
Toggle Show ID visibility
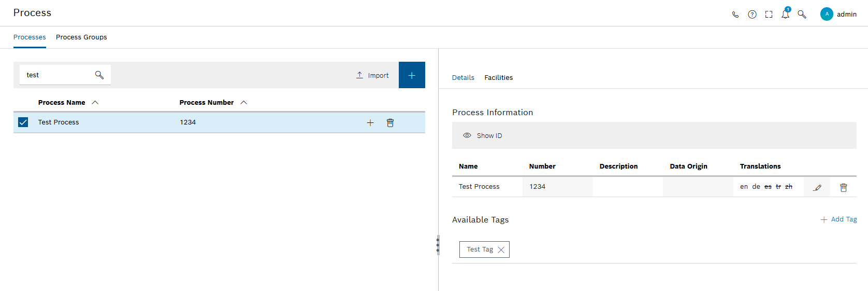482,136
